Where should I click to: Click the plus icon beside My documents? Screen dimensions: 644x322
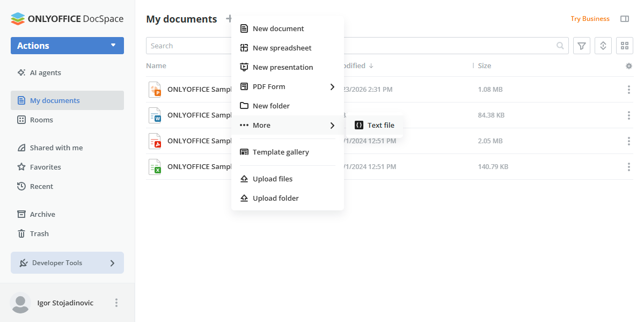tap(229, 19)
